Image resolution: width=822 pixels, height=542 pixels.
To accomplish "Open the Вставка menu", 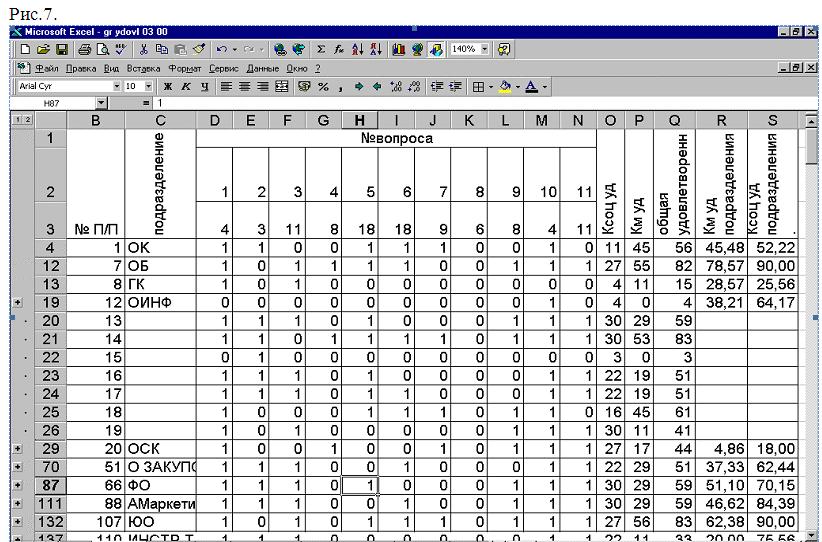I will pos(143,69).
